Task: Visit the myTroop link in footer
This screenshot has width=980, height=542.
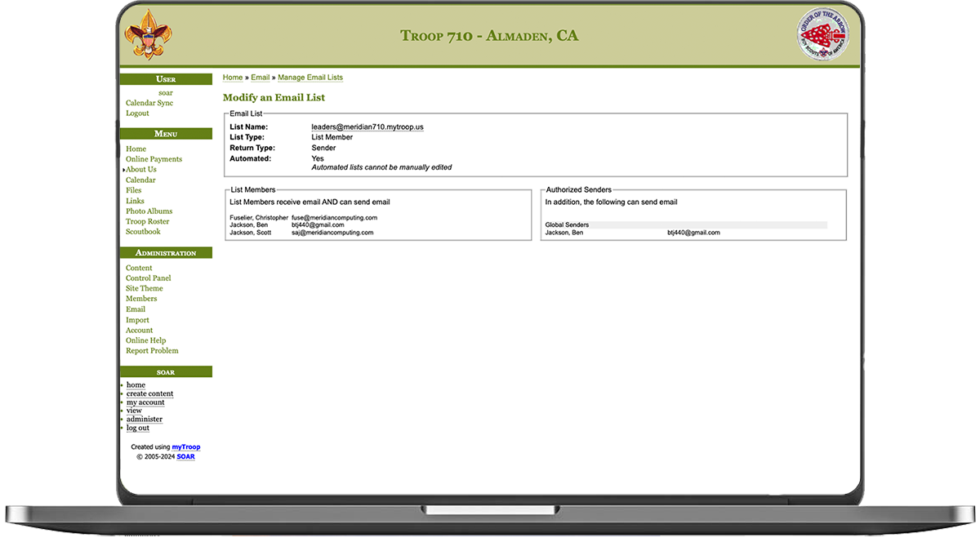Action: 185,446
